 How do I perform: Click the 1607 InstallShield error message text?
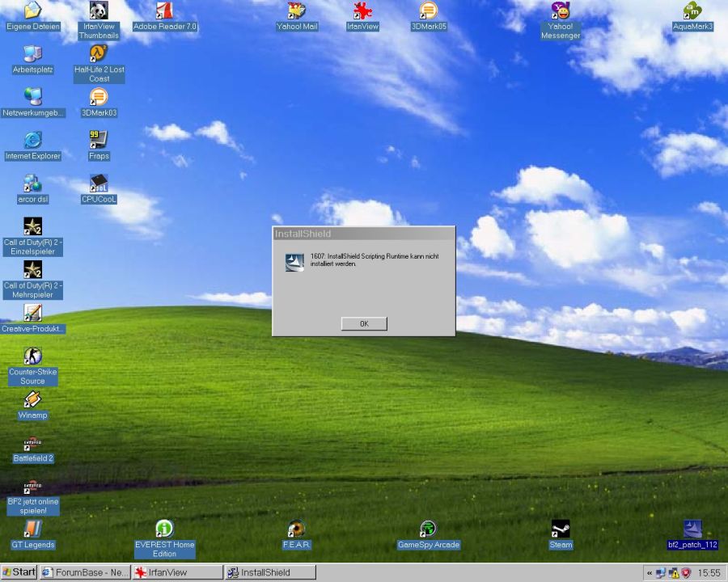tap(375, 260)
